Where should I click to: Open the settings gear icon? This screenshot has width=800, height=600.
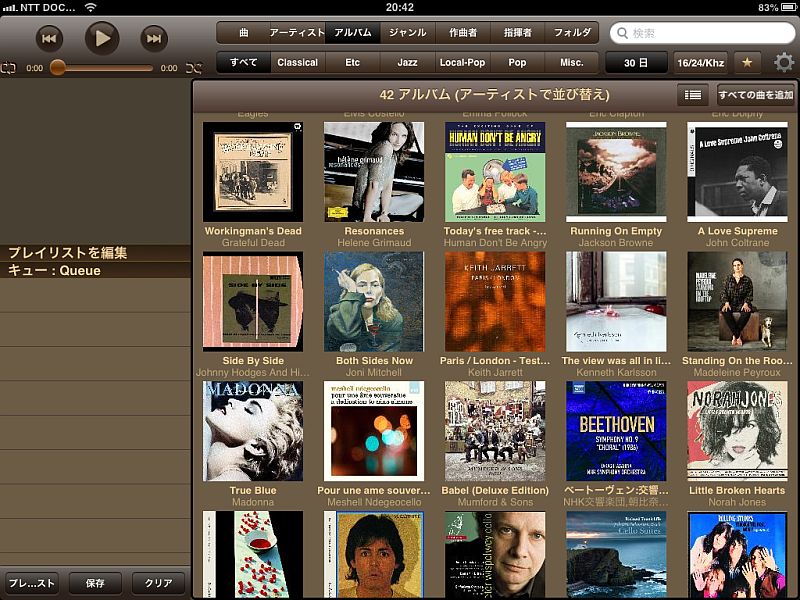[x=784, y=63]
